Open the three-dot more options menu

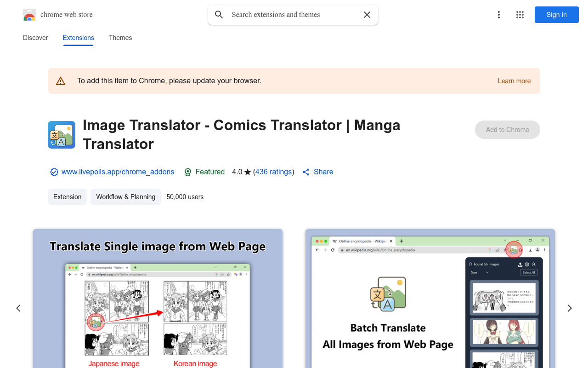pyautogui.click(x=499, y=15)
